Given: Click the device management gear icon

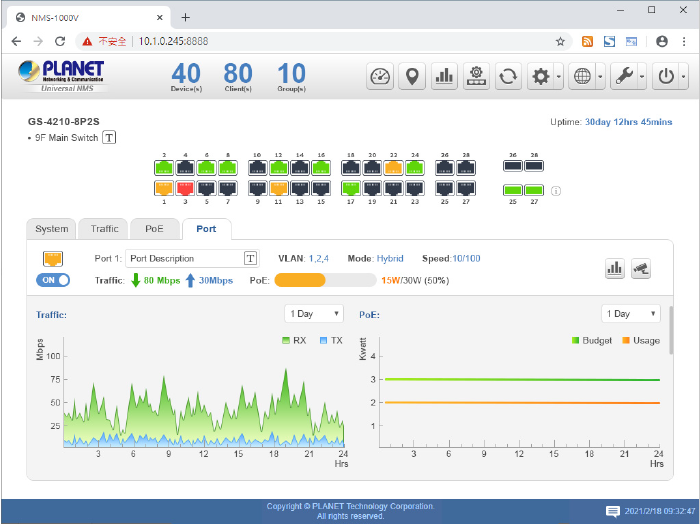Looking at the screenshot, I should pyautogui.click(x=476, y=77).
